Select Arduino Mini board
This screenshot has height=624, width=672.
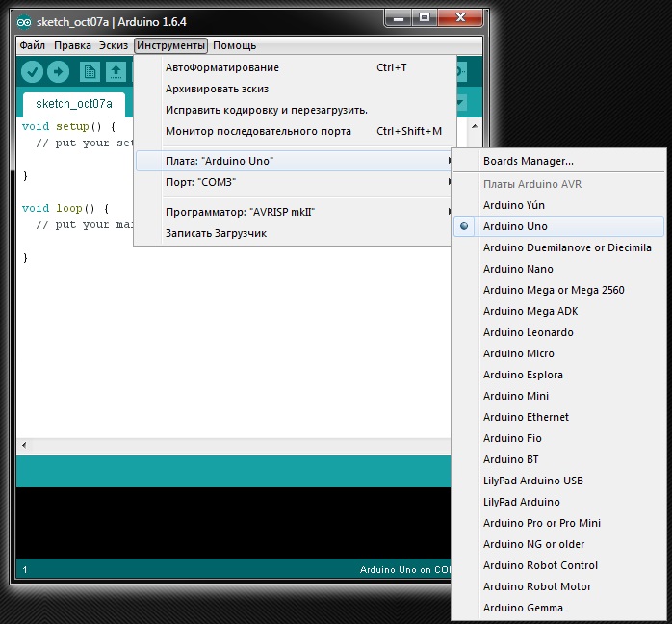click(558, 396)
